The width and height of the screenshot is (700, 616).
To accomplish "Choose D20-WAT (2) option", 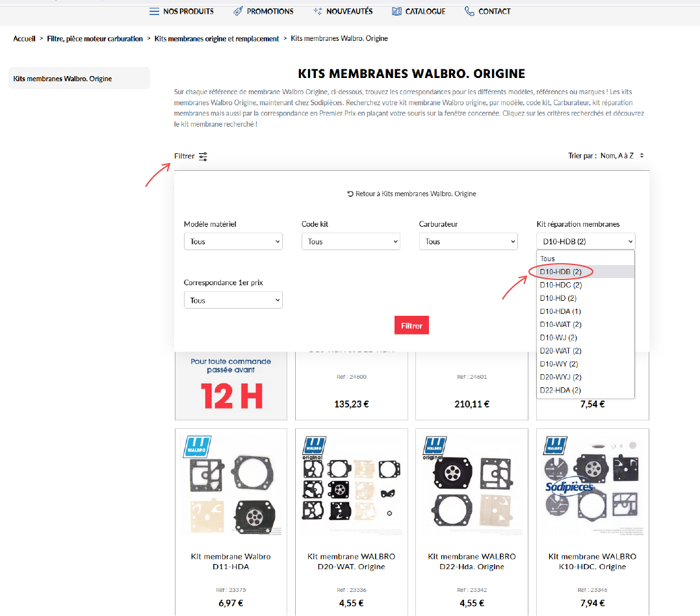I will pyautogui.click(x=585, y=351).
